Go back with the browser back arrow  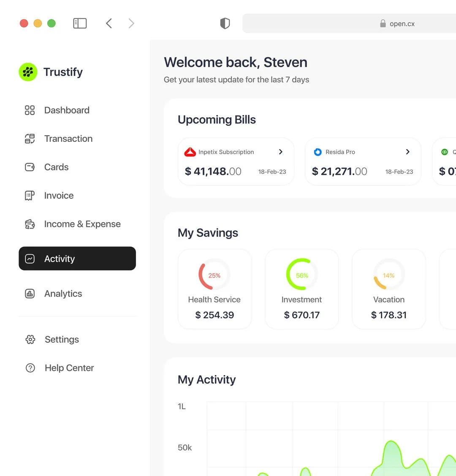point(109,23)
